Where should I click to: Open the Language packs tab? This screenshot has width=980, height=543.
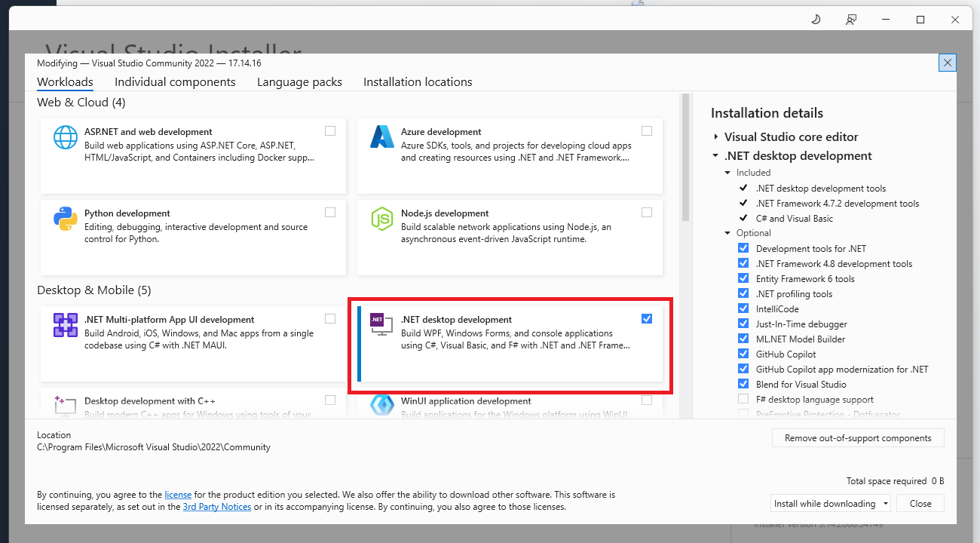(x=299, y=82)
